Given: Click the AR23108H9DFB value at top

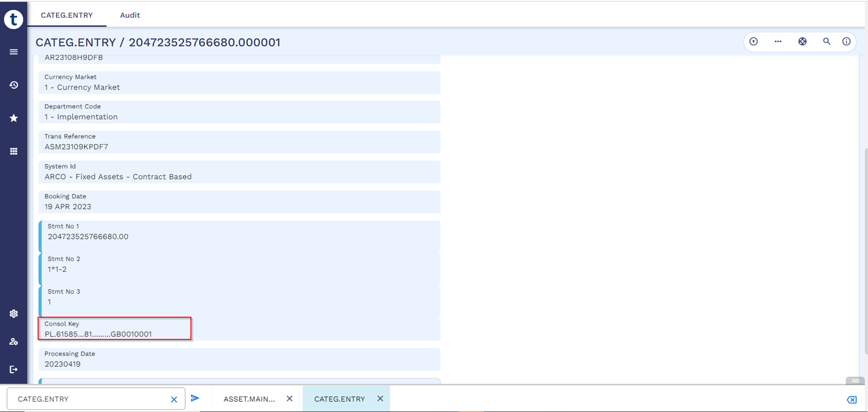Looking at the screenshot, I should point(74,57).
